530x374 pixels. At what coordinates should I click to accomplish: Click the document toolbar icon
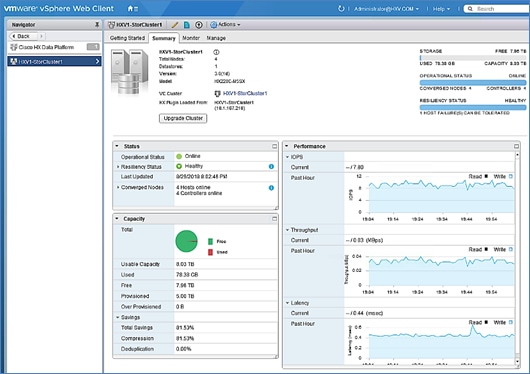[x=187, y=25]
